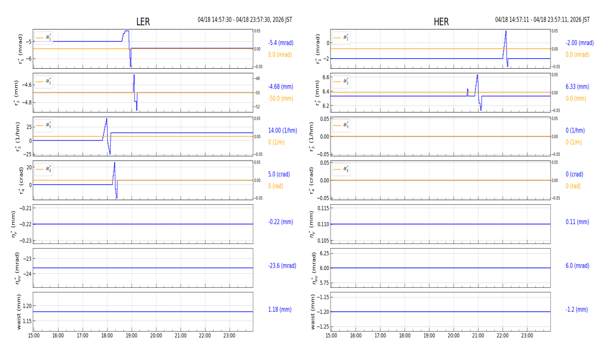The height and width of the screenshot is (364, 595).
Task: Click the HER plot column title
Action: coord(441,22)
